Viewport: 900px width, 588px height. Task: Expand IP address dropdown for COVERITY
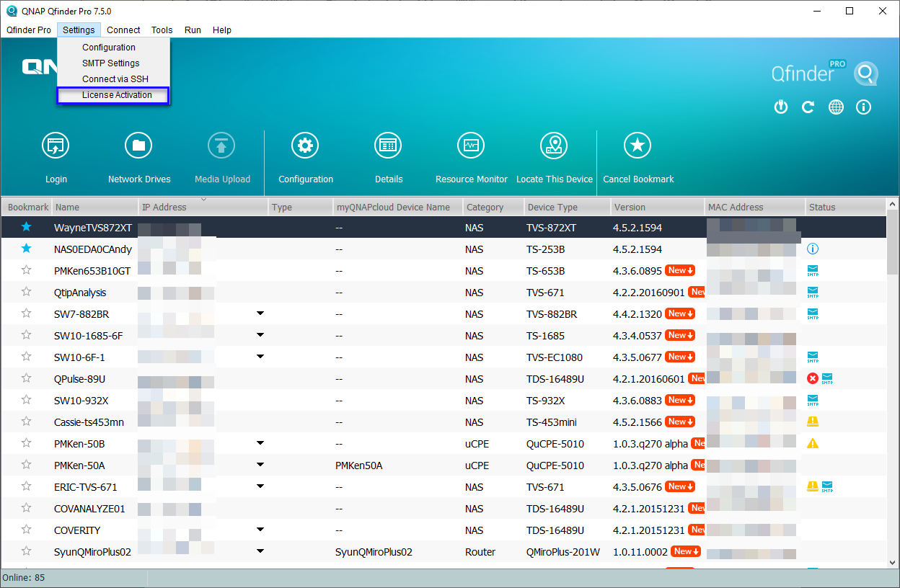pyautogui.click(x=260, y=530)
